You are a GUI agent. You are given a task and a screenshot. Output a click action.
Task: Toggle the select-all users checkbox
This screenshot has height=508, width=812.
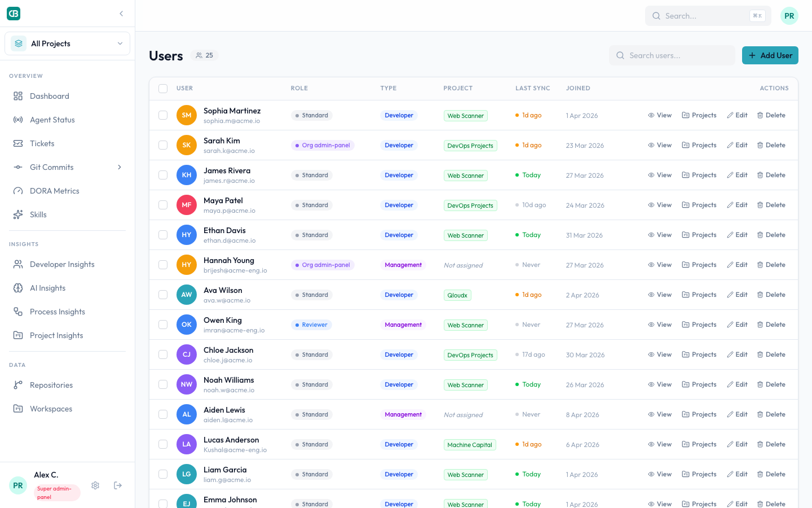pos(163,89)
